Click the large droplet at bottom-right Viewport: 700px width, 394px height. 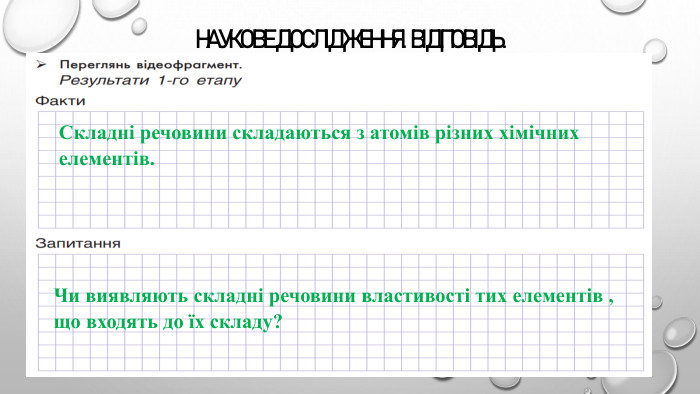click(x=679, y=333)
